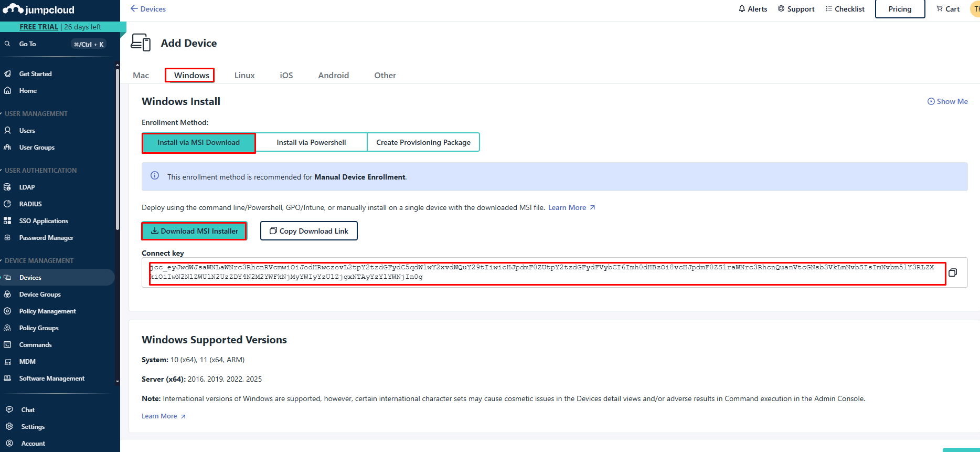Image resolution: width=980 pixels, height=452 pixels.
Task: Switch to the Mac tab
Action: point(141,76)
